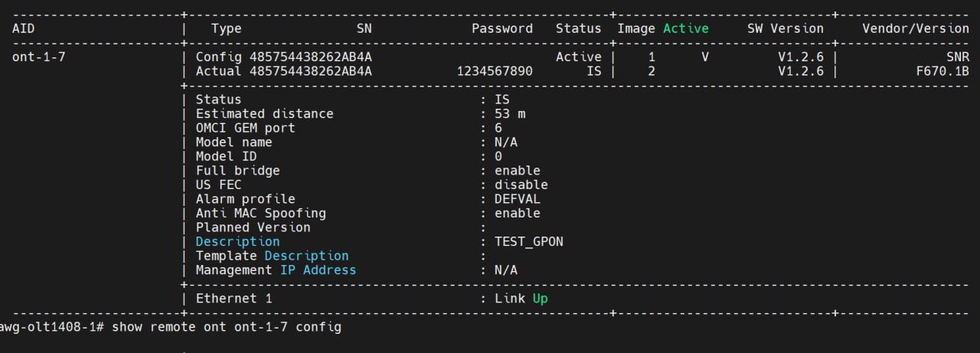This screenshot has height=353, width=980.
Task: Click the Template Description label
Action: point(272,256)
